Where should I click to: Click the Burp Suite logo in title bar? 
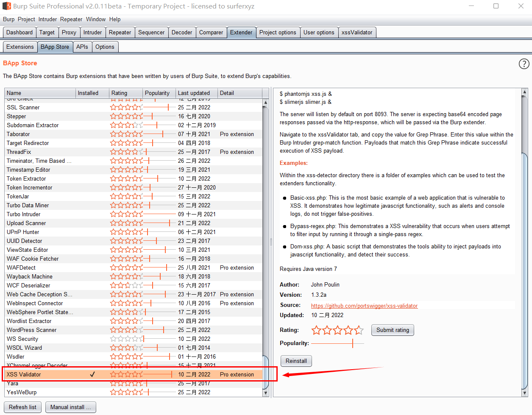[x=7, y=6]
